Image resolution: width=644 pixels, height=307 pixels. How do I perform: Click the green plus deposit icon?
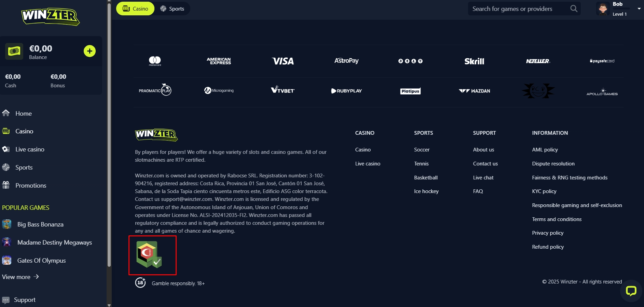point(90,51)
